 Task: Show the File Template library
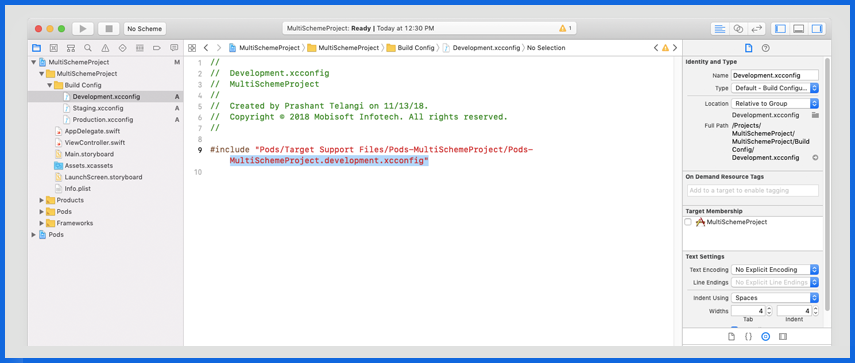pos(731,337)
